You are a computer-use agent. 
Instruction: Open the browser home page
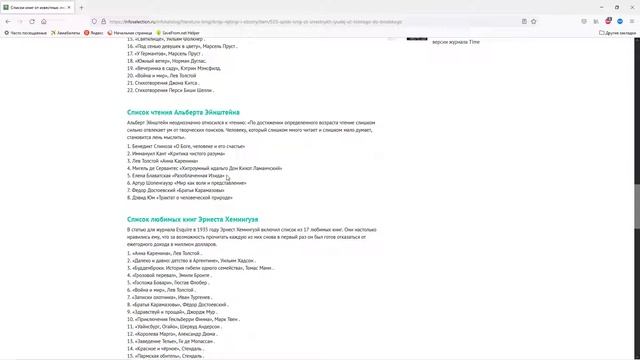point(44,22)
